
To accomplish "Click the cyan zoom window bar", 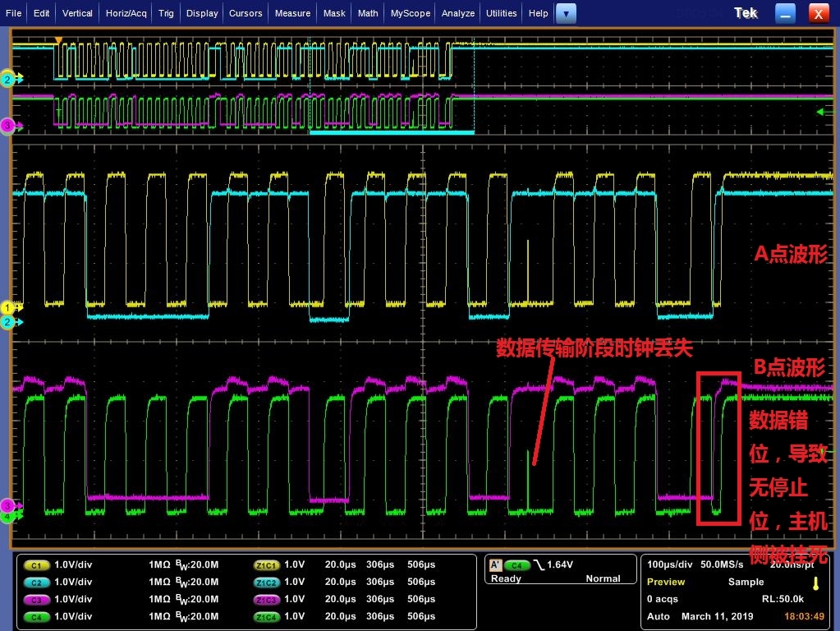I will coord(392,131).
